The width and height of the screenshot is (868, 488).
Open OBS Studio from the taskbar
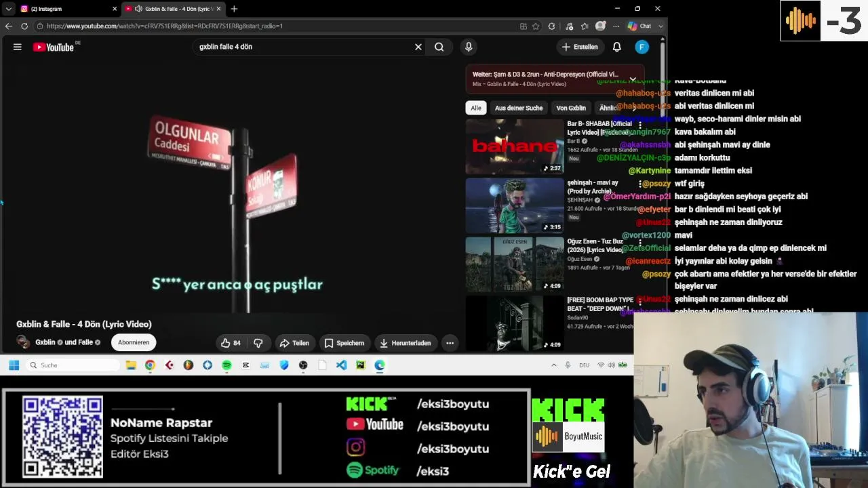tap(303, 365)
